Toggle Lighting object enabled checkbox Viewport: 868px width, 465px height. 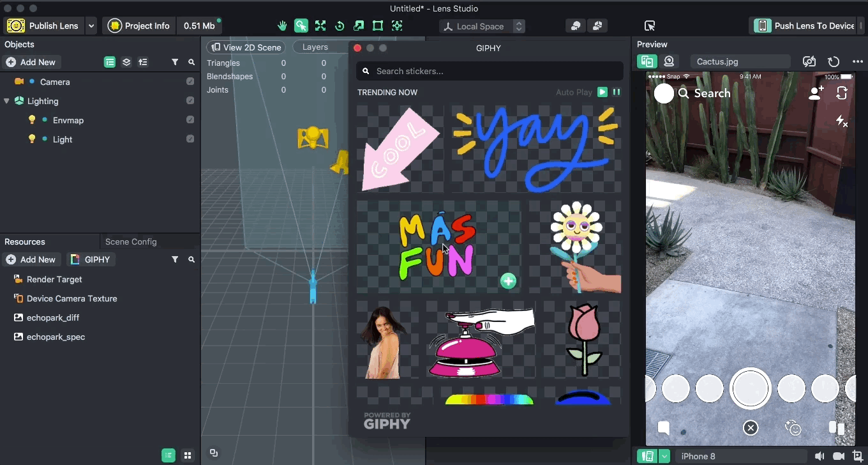point(190,101)
